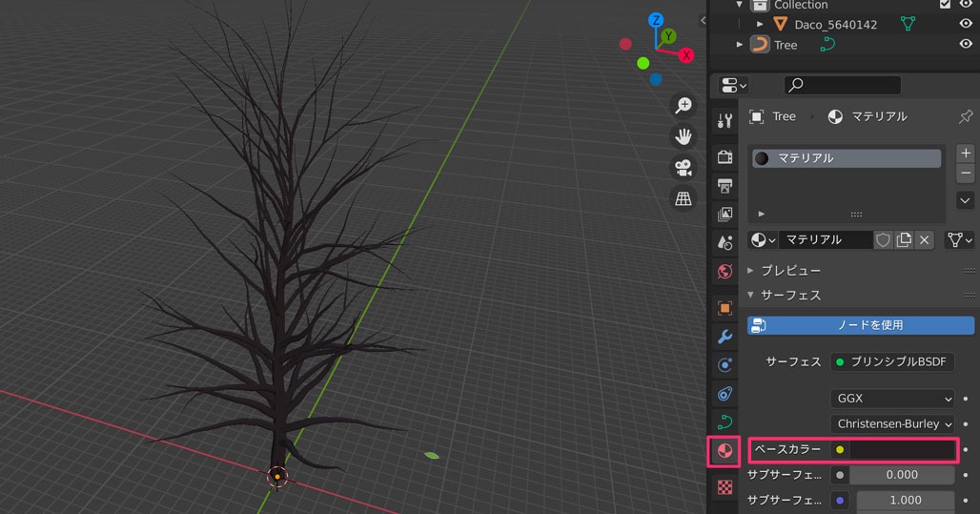Open the GGX distribution dropdown
This screenshot has height=514, width=980.
point(892,399)
